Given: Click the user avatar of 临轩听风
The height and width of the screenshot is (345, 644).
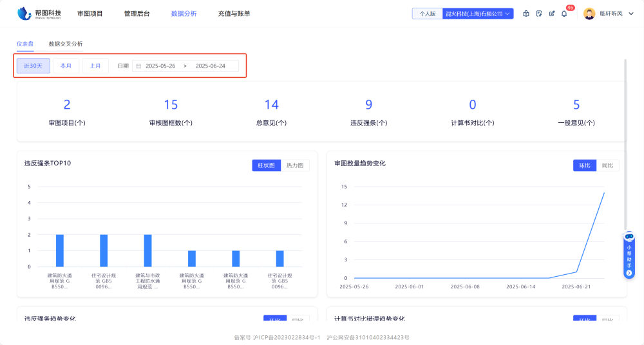Looking at the screenshot, I should click(x=589, y=14).
